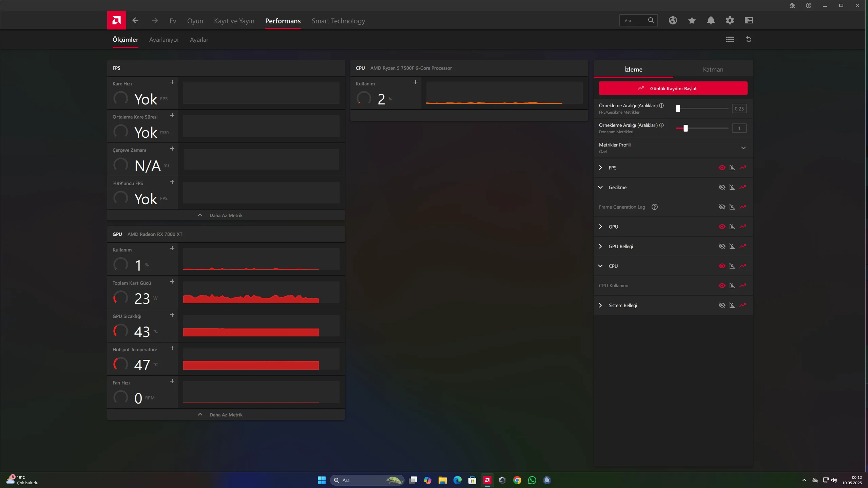Screen dimensions: 868x488
Task: Show GPU Belleği metrics with eye toggle
Action: 722,246
